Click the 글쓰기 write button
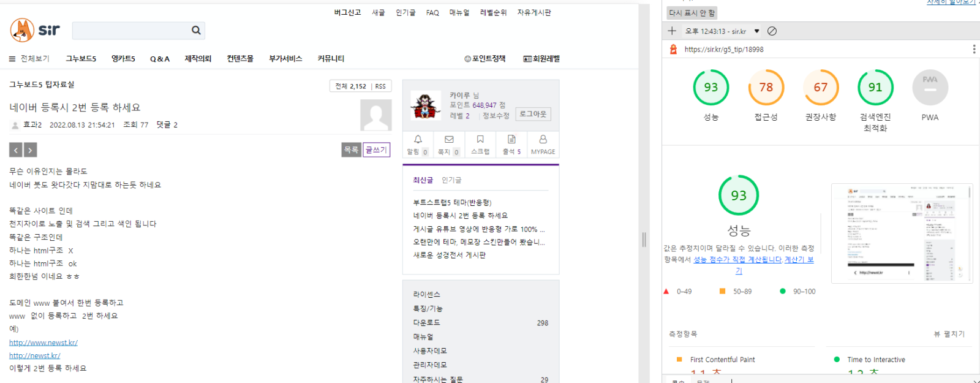The width and height of the screenshot is (980, 383). click(x=376, y=150)
